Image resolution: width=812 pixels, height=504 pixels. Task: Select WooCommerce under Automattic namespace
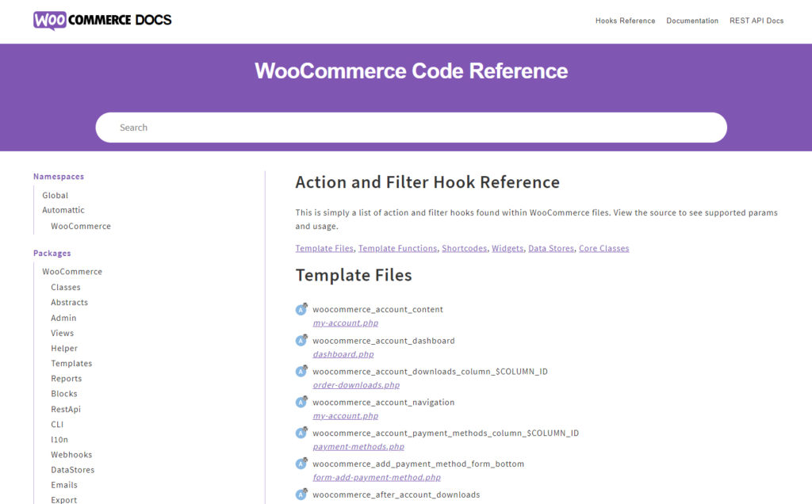81,226
